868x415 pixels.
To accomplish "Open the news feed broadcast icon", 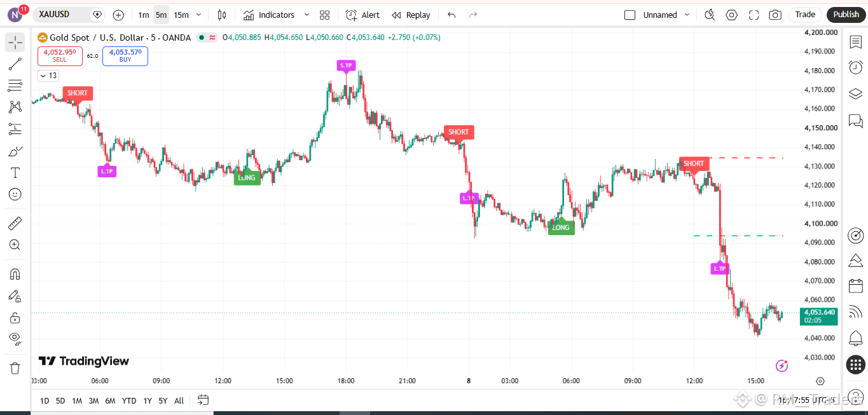I will (x=855, y=312).
